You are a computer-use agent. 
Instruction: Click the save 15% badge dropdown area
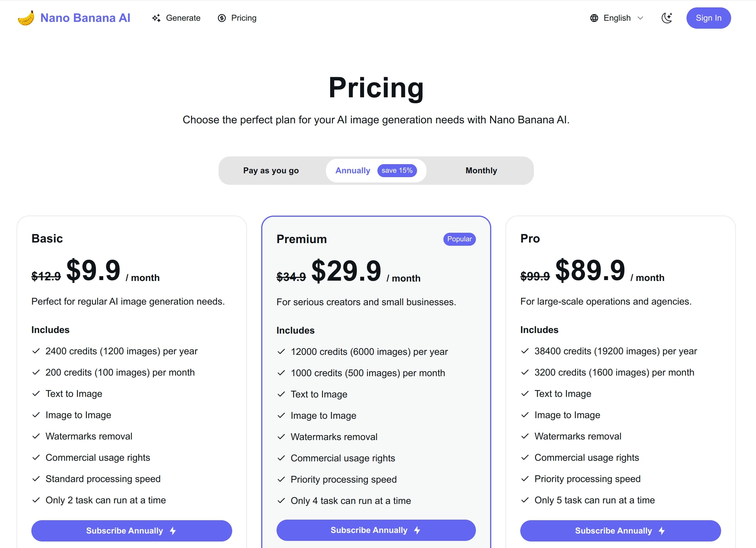coord(397,170)
